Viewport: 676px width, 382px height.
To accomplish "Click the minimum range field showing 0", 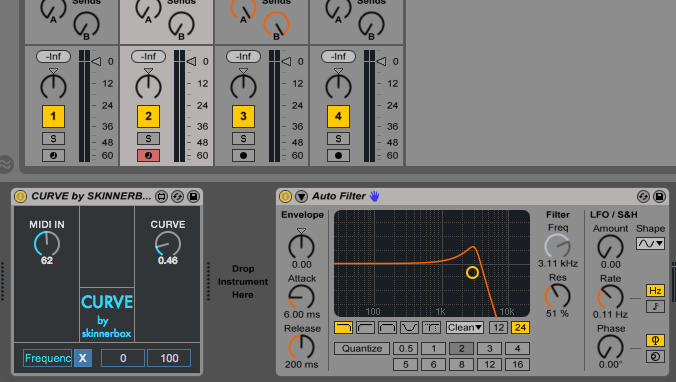I will pos(123,358).
